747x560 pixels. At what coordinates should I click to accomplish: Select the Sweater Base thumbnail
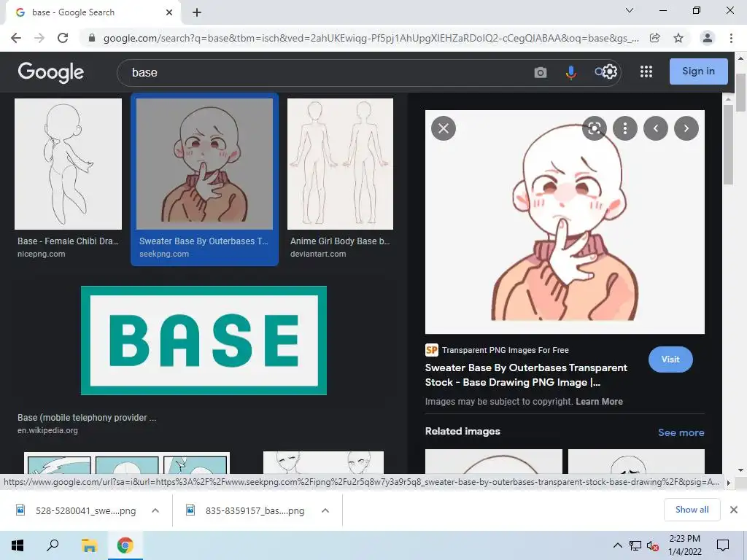click(204, 164)
